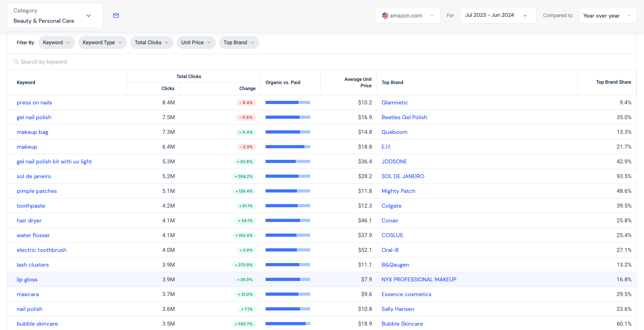Viewport: 644px width, 330px height.
Task: Open the bubble skincare keyword
Action: pyautogui.click(x=37, y=324)
